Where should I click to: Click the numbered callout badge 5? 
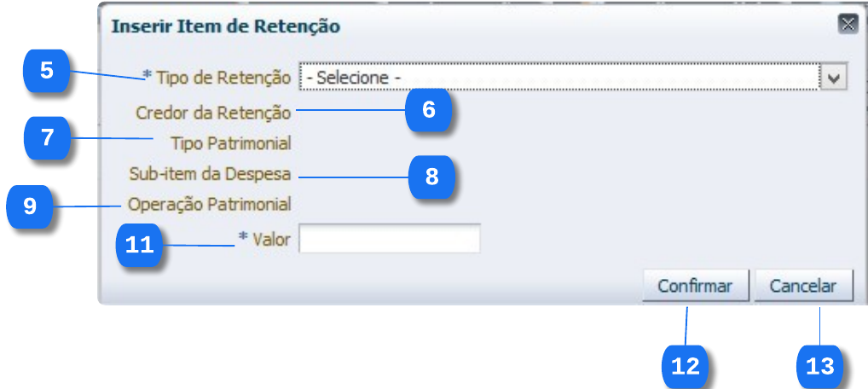46,69
